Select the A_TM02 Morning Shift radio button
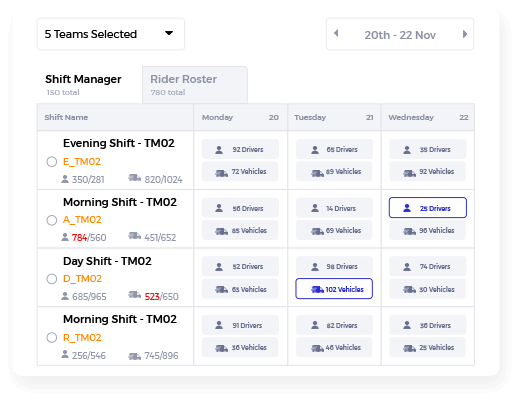This screenshot has width=520, height=401. [x=52, y=220]
